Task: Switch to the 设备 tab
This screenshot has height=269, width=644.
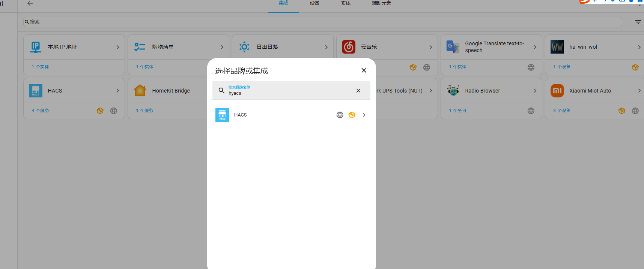Action: coord(314,3)
